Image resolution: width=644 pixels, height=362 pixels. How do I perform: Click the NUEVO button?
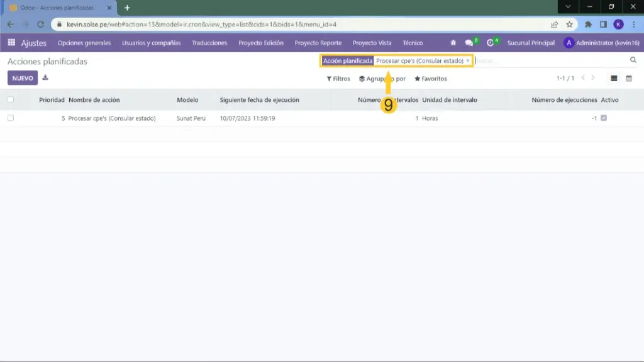23,78
